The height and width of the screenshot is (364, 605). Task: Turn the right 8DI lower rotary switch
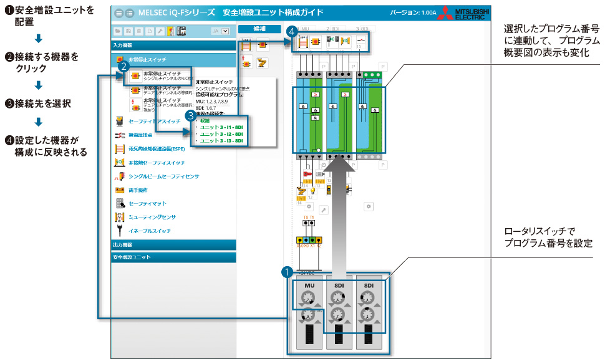(369, 314)
